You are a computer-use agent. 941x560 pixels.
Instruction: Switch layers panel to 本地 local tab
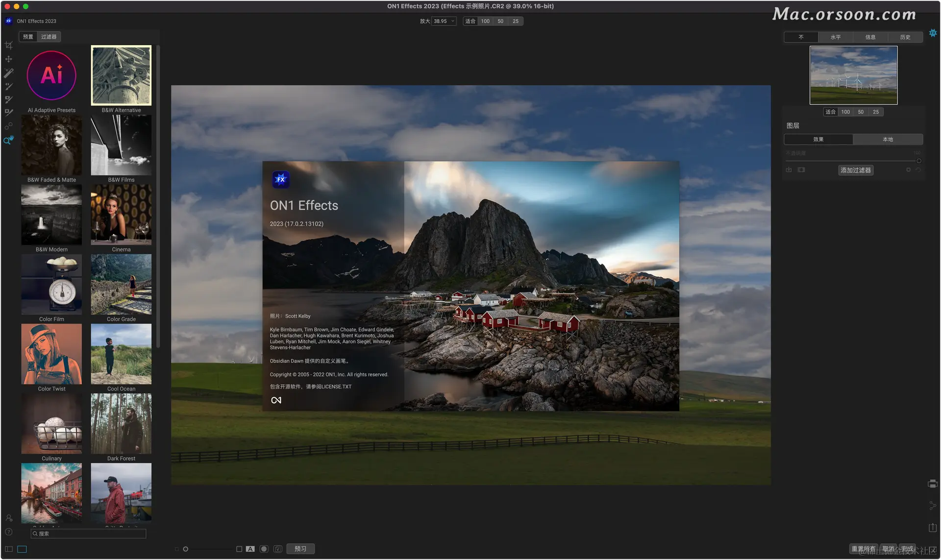tap(888, 140)
